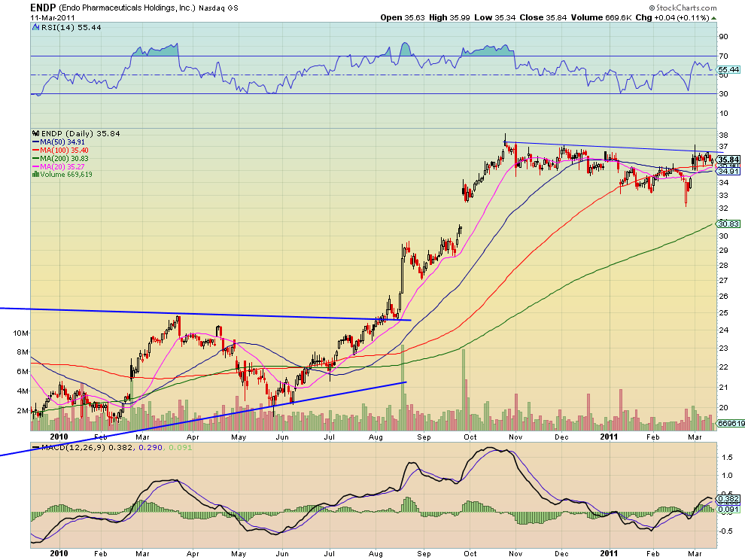Click the RSI(14) 55.44 panel label

(x=71, y=28)
